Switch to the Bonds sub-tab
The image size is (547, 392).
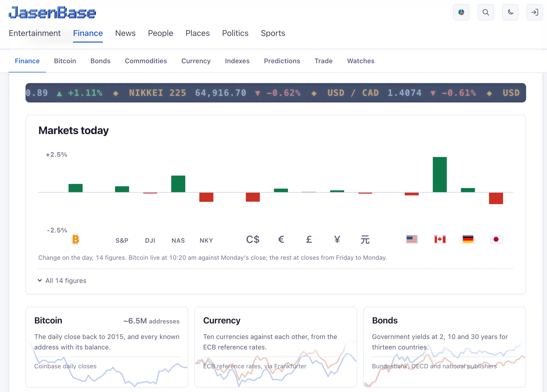[101, 61]
